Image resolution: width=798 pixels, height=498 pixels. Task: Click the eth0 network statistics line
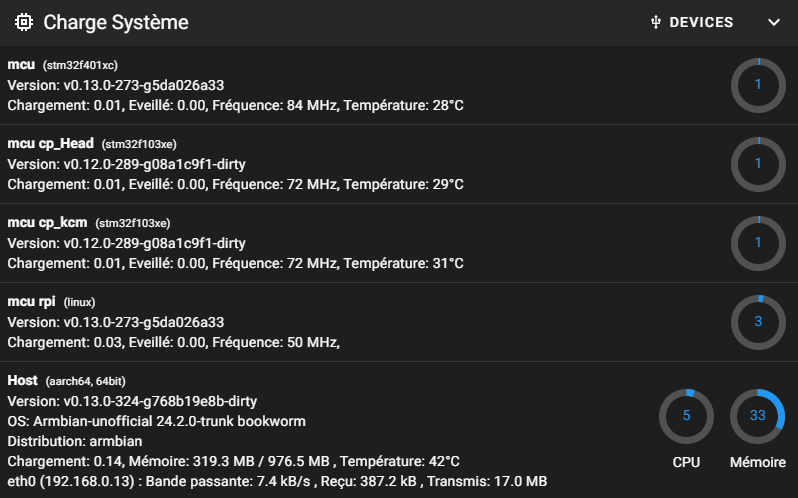277,481
